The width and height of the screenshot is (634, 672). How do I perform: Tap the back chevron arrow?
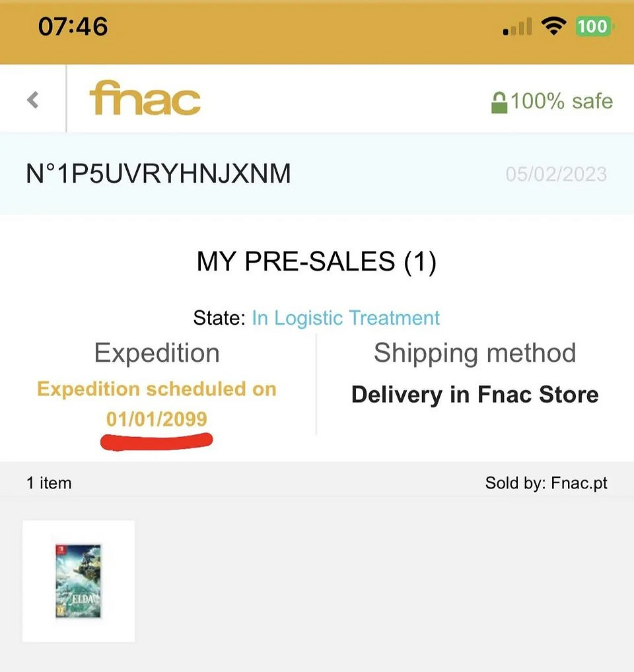(33, 100)
